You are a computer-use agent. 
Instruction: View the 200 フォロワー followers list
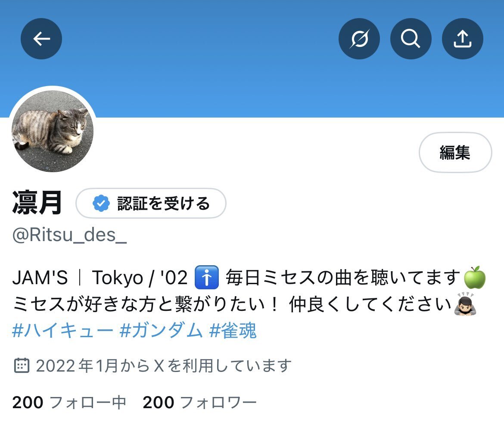(199, 402)
